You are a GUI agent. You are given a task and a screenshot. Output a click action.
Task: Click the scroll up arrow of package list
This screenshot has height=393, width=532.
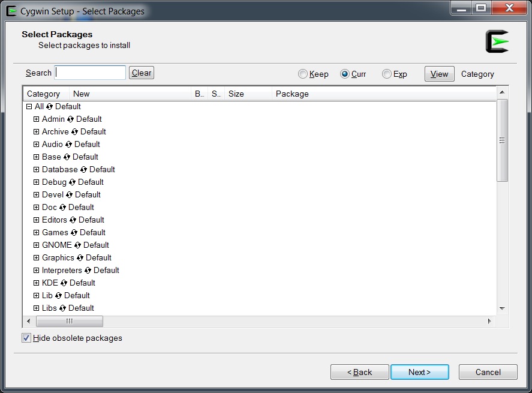click(502, 92)
